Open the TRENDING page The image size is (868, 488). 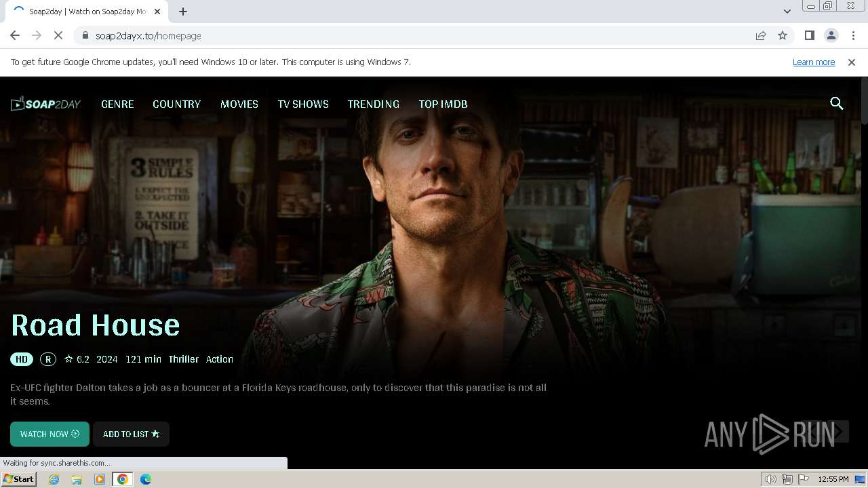374,104
